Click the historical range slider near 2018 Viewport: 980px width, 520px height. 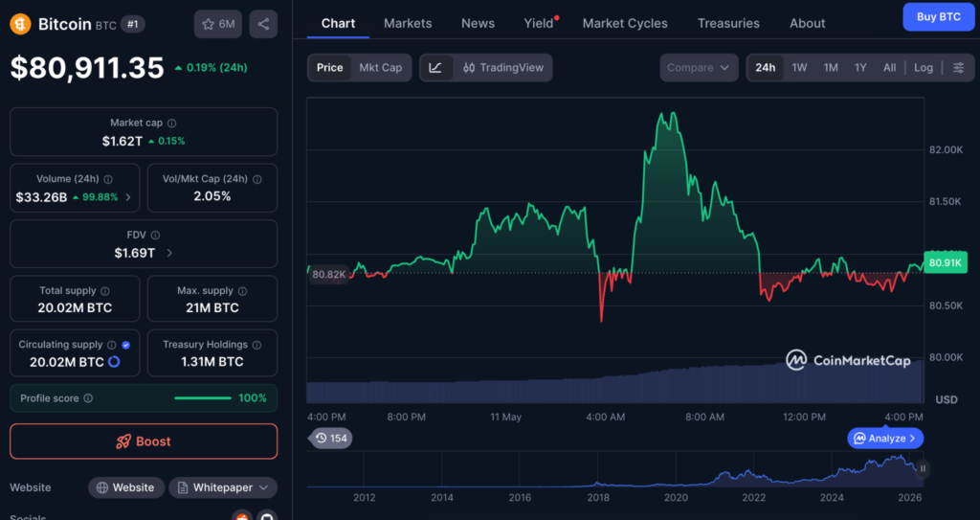coord(598,469)
